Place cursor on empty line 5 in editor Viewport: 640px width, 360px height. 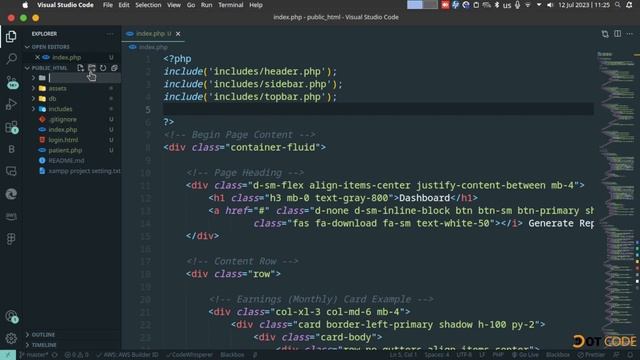pyautogui.click(x=378, y=109)
